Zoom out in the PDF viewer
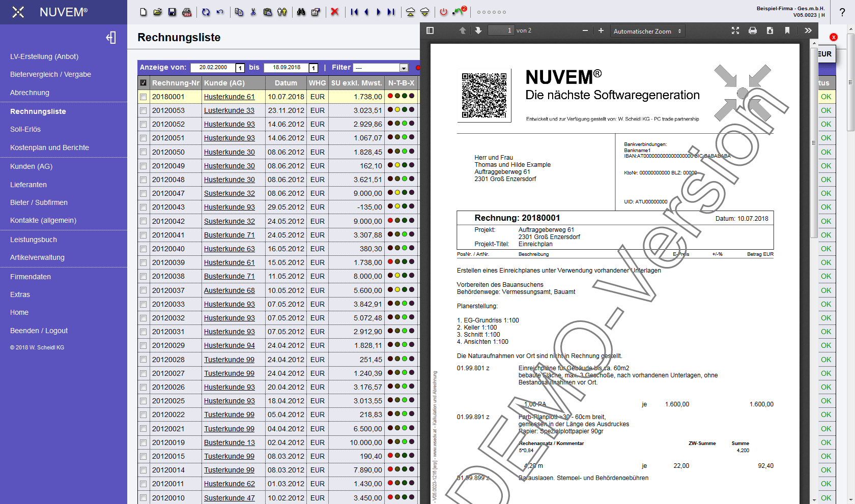 coord(585,31)
